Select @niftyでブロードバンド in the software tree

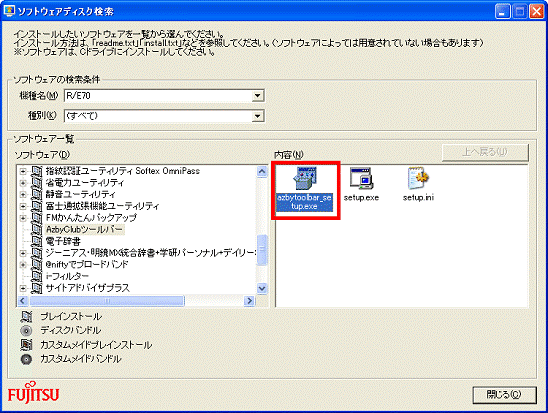click(87, 265)
